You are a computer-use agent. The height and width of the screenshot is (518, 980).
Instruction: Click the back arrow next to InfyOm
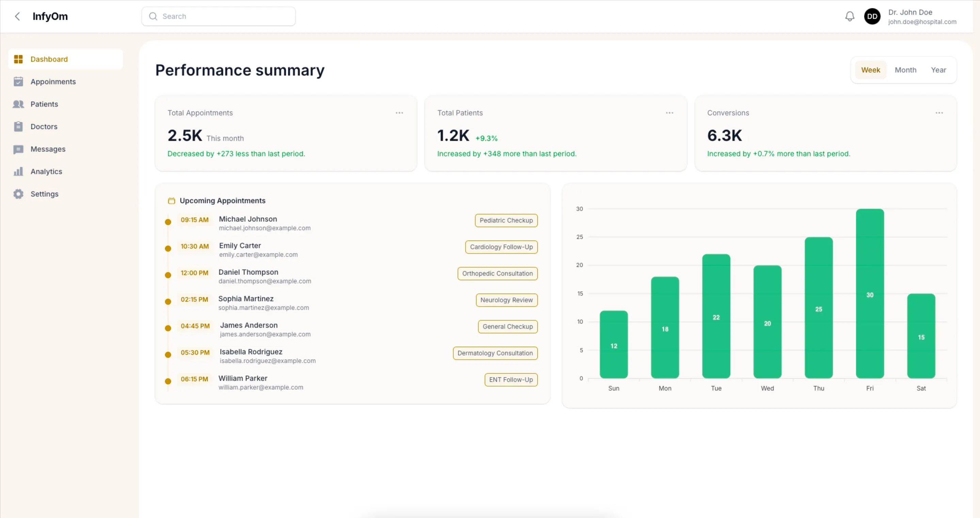coord(17,16)
